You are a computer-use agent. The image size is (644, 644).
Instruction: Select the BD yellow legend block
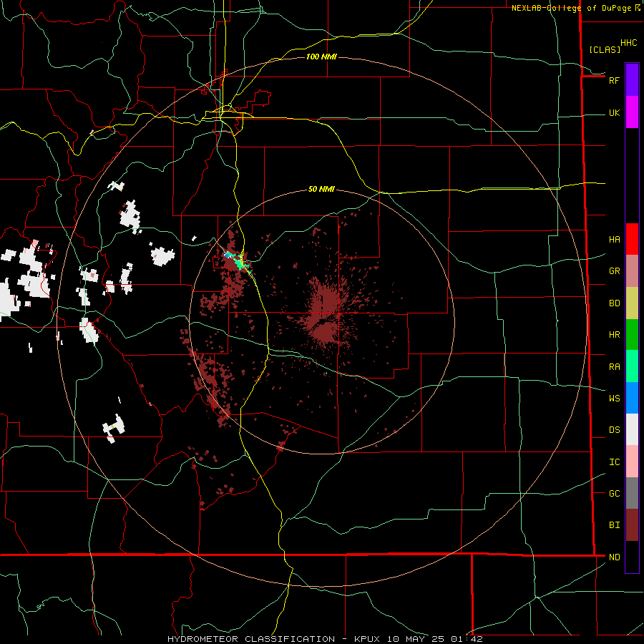tap(632, 303)
